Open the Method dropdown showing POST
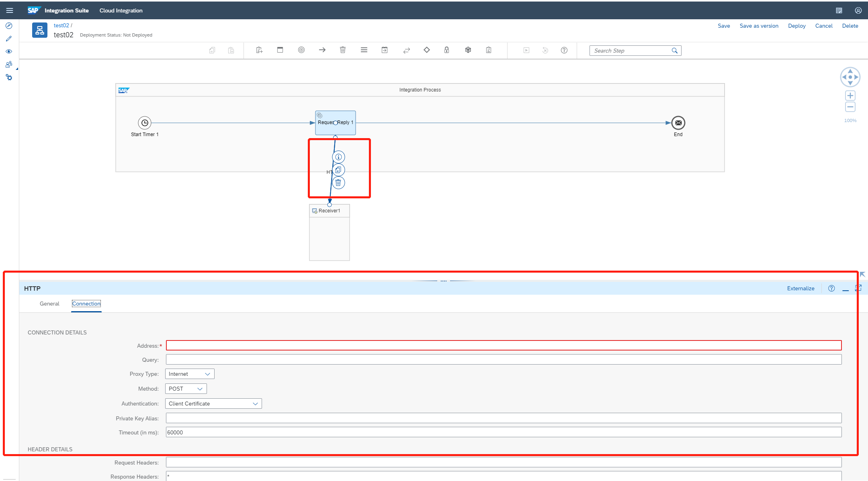The image size is (868, 481). 186,389
